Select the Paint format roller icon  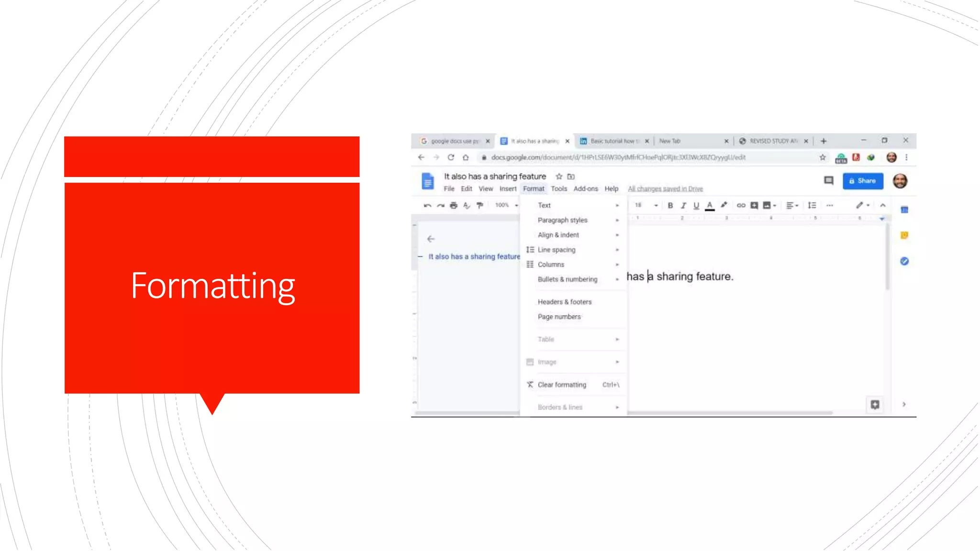[x=479, y=206]
